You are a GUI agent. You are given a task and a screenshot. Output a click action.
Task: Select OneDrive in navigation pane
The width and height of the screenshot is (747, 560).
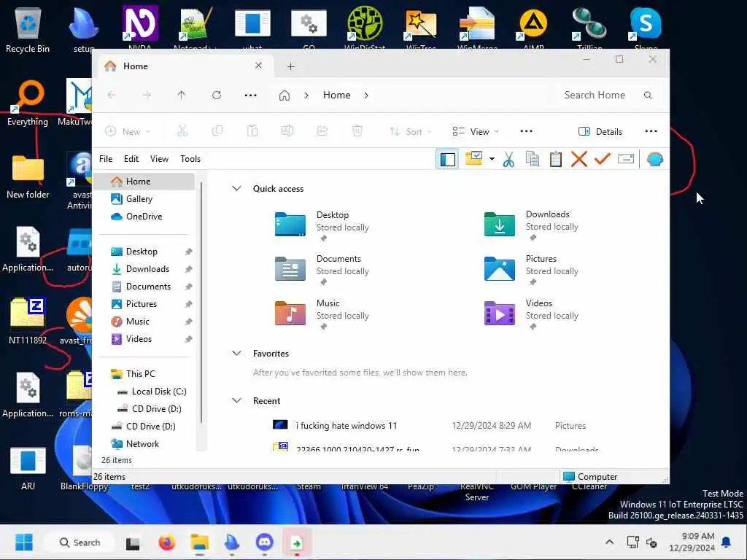pyautogui.click(x=144, y=217)
